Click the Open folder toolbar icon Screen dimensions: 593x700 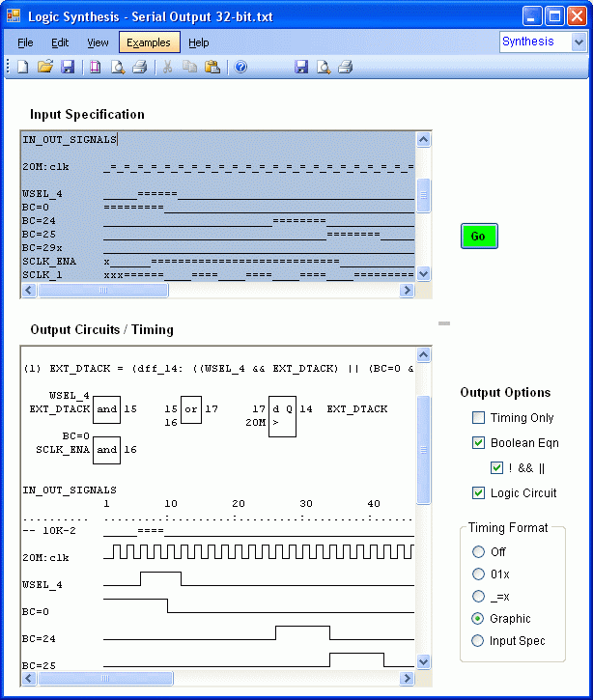45,67
